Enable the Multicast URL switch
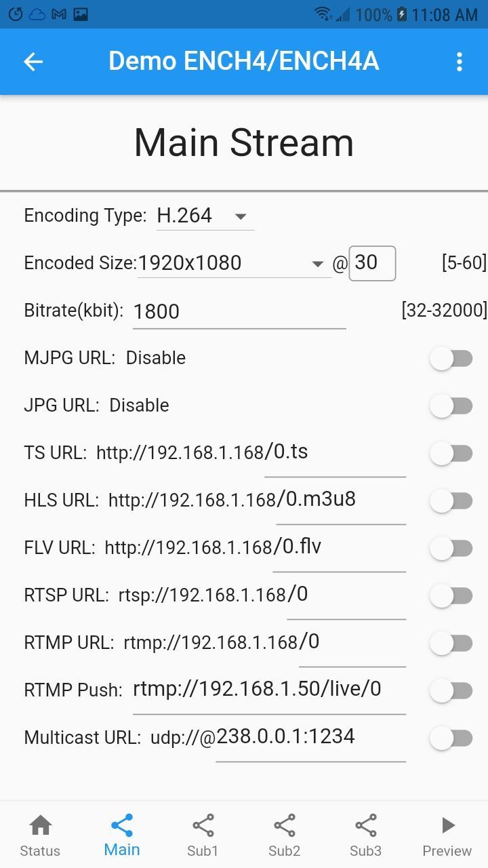Screen dimensions: 488x868 451,738
